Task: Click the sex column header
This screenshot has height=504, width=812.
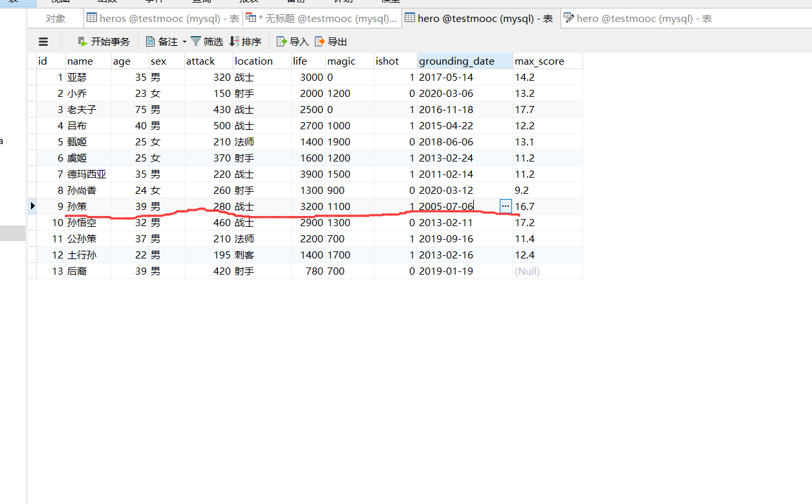Action: (167, 61)
